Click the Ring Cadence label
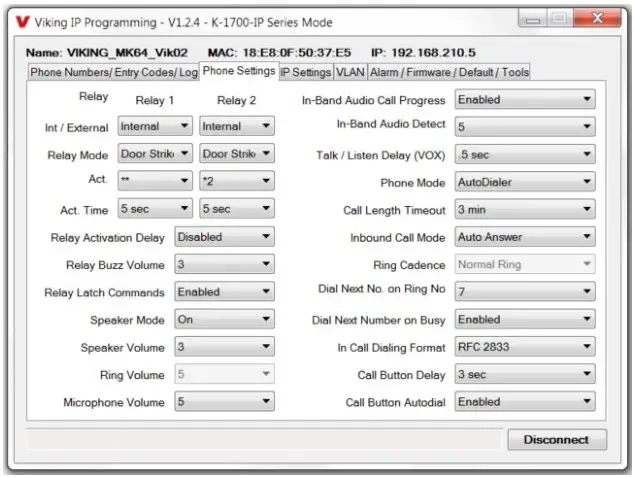 pos(409,265)
